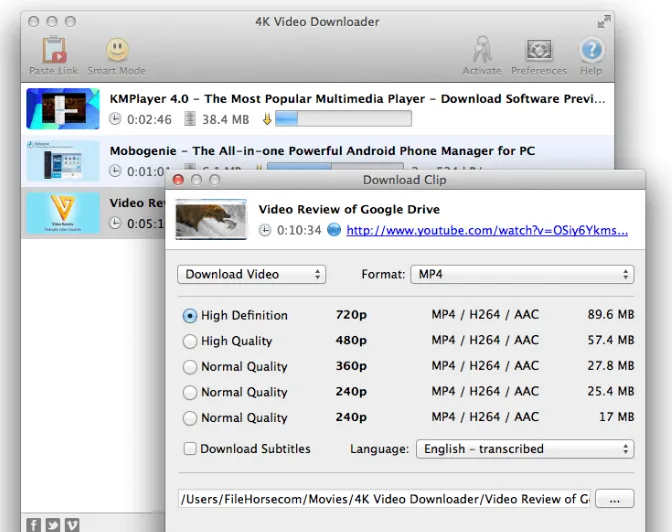Click the KMPlayer 4.0 video thumbnail
Image resolution: width=672 pixels, height=532 pixels.
(x=63, y=109)
